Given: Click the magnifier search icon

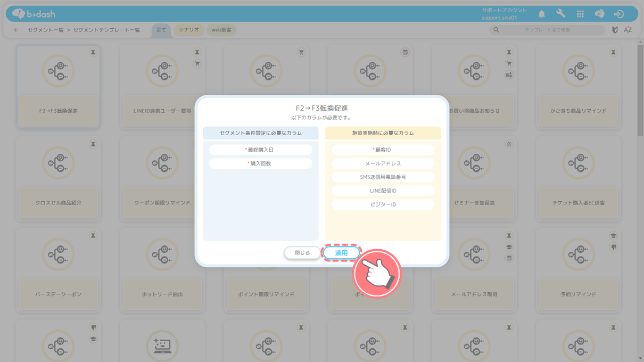Looking at the screenshot, I should pos(497,30).
